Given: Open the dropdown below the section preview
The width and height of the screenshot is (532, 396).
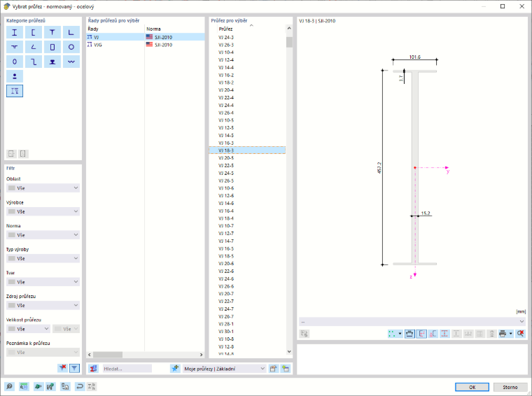Looking at the screenshot, I should [x=412, y=321].
